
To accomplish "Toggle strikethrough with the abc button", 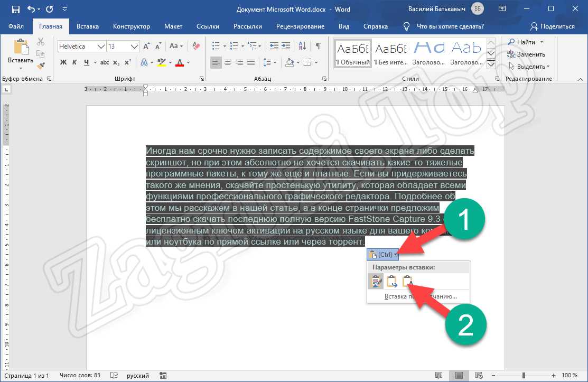I will tap(105, 62).
